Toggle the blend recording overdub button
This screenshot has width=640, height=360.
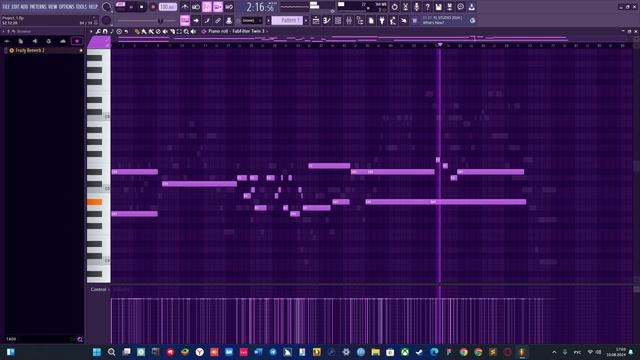click(218, 7)
